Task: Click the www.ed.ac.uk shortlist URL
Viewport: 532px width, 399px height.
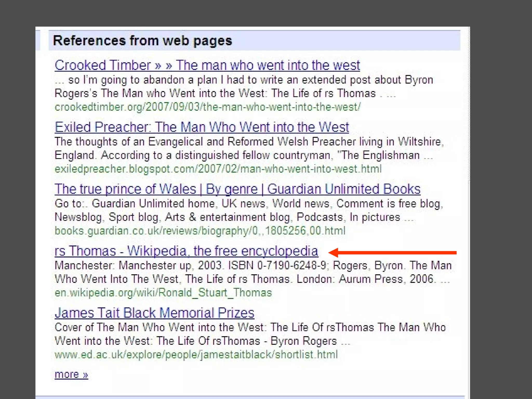Action: [x=196, y=355]
